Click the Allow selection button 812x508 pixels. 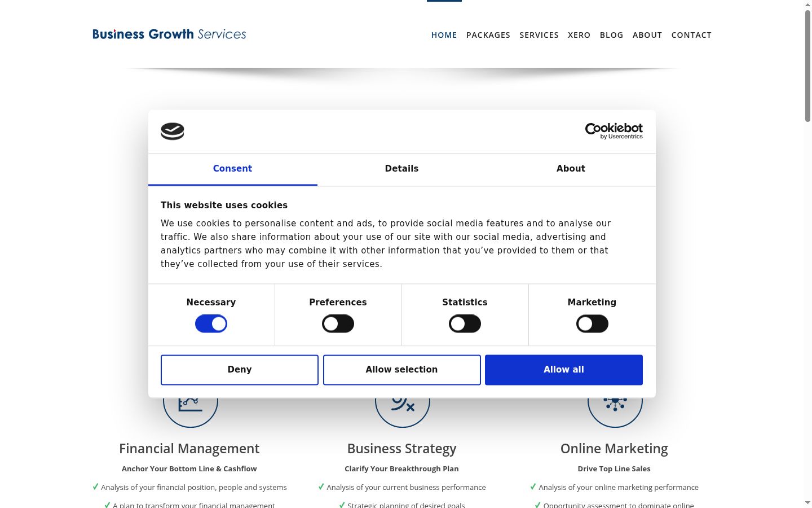[401, 370]
